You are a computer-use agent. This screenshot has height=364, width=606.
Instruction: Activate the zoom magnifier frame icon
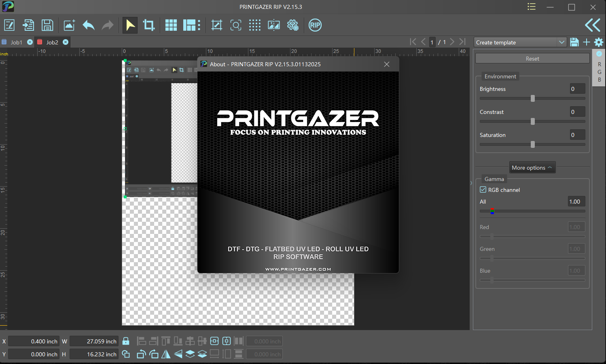236,25
